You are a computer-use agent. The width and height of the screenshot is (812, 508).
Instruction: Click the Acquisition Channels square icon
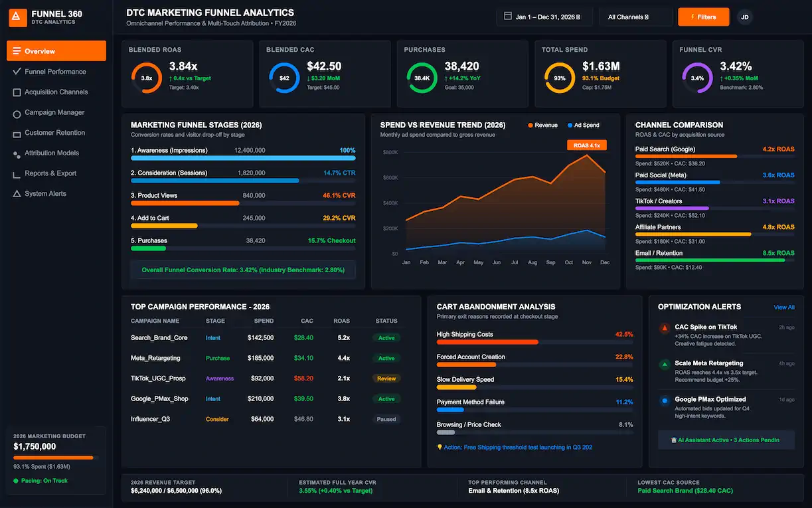tap(17, 92)
